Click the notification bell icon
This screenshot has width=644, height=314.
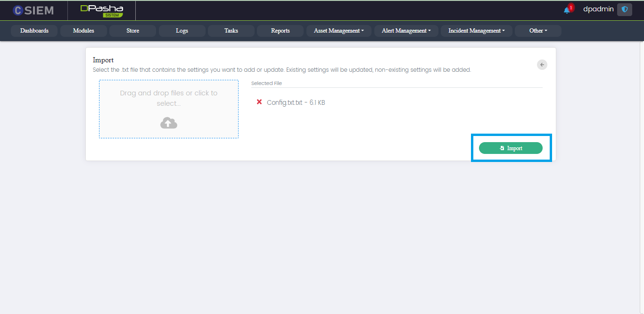click(567, 10)
